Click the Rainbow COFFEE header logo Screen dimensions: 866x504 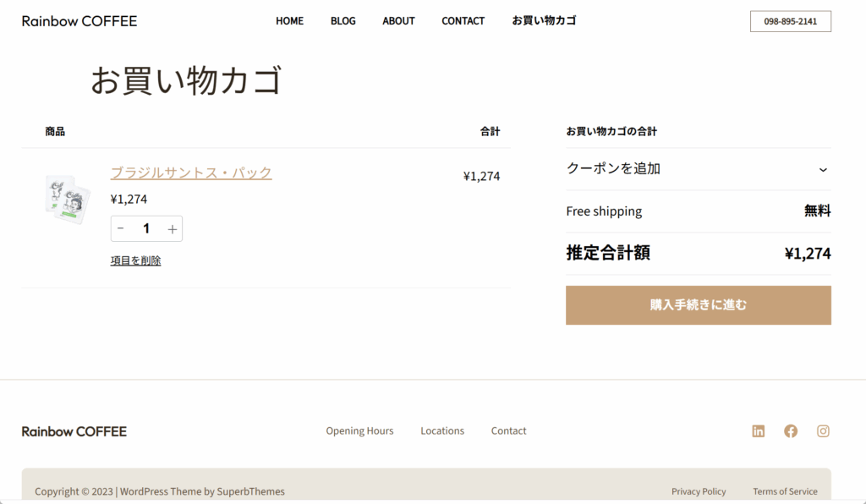[79, 21]
